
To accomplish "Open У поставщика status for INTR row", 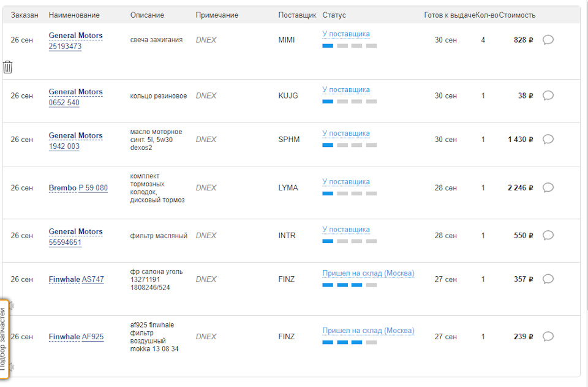I will click(x=345, y=230).
